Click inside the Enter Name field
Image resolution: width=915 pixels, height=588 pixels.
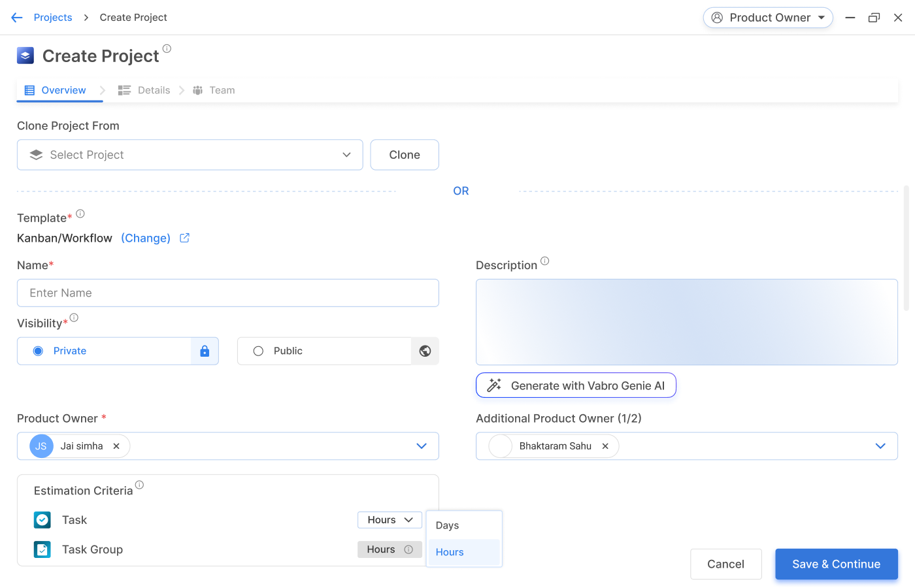(227, 293)
